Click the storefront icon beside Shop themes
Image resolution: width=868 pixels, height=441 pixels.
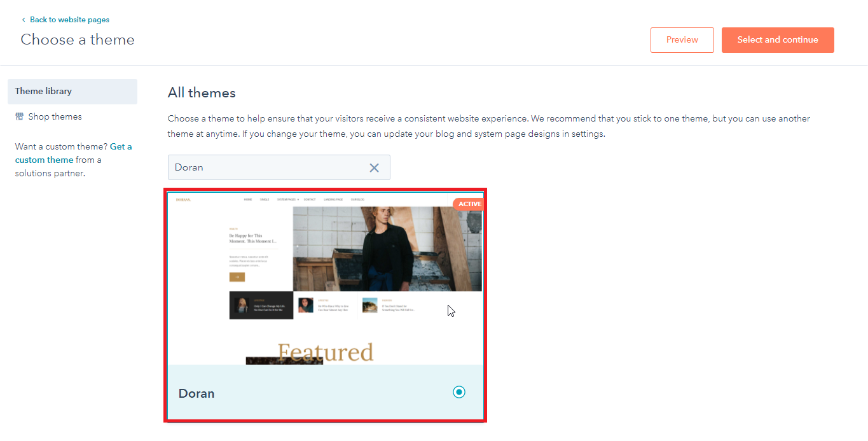(20, 117)
